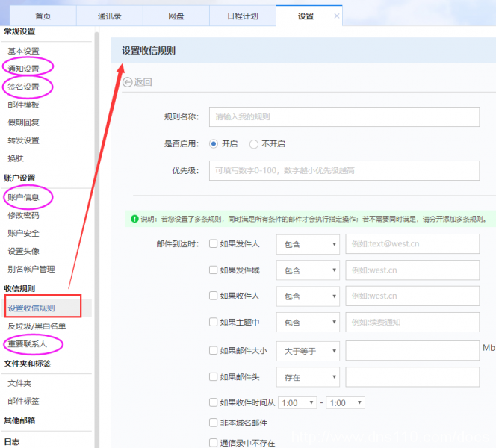Open the 包含 dropdown for 如果收件人
Screen dimensions: 496x448
308,296
